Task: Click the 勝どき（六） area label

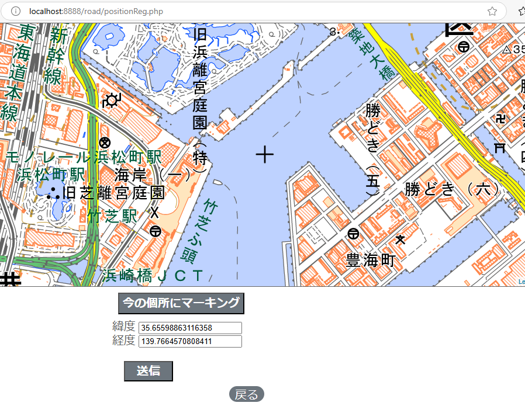Action: [x=452, y=189]
